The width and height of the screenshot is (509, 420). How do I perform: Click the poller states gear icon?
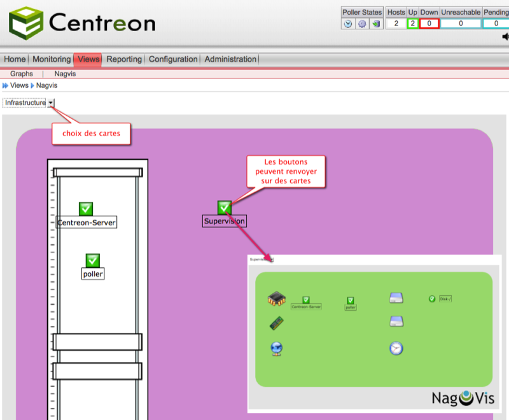362,24
